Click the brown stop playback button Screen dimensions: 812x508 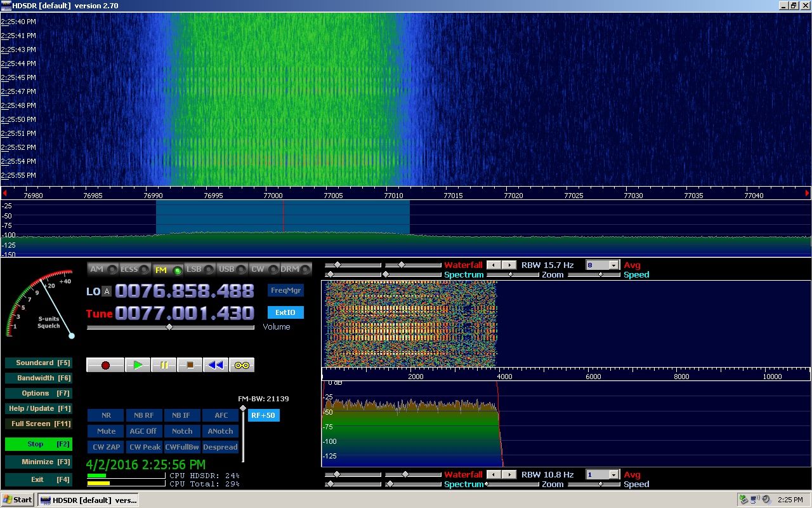tap(190, 365)
